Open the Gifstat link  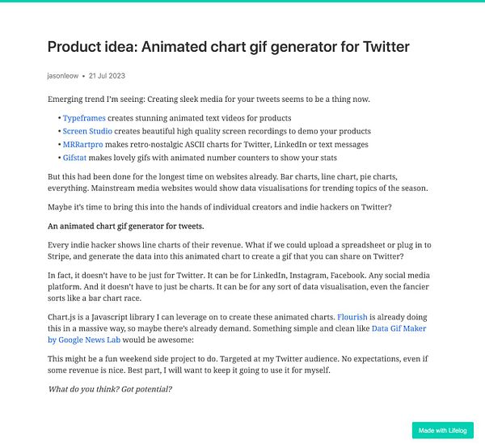tap(78, 158)
